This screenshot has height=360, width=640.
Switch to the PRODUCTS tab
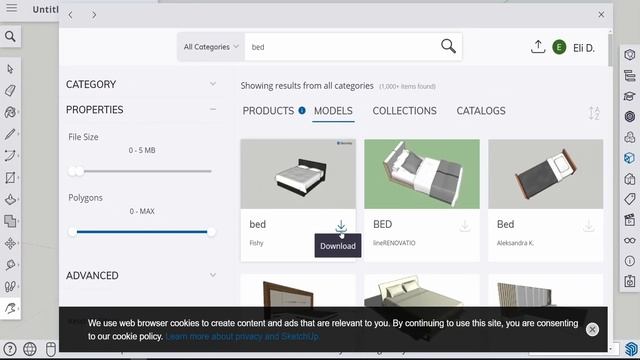(268, 111)
